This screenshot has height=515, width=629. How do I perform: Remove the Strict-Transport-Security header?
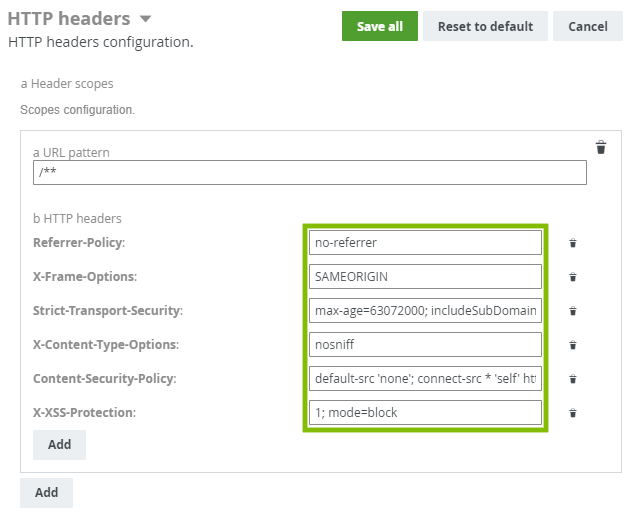pyautogui.click(x=573, y=311)
